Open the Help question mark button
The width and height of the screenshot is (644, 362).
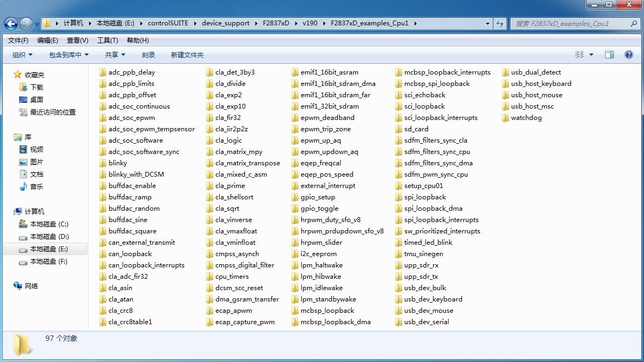point(629,55)
